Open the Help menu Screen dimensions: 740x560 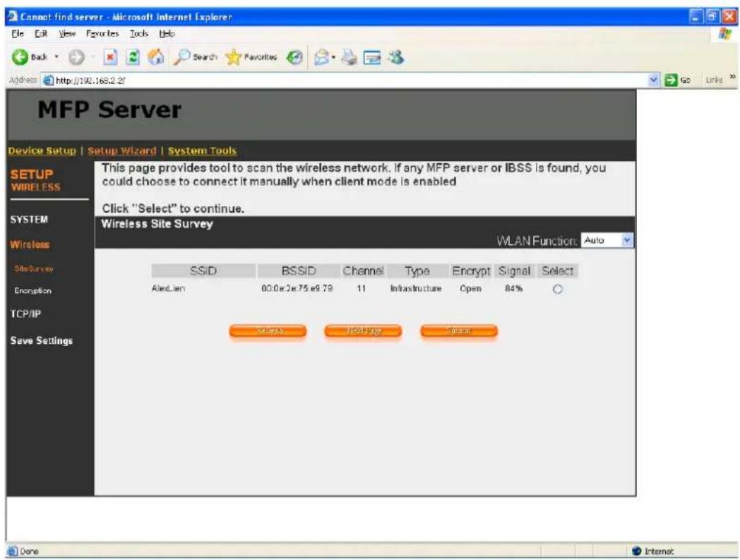click(x=167, y=33)
